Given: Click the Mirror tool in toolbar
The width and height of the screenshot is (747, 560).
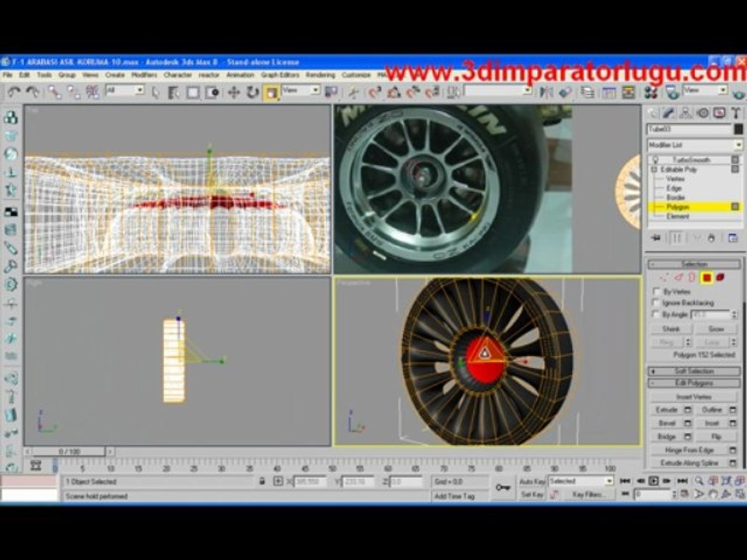Looking at the screenshot, I should click(x=546, y=92).
